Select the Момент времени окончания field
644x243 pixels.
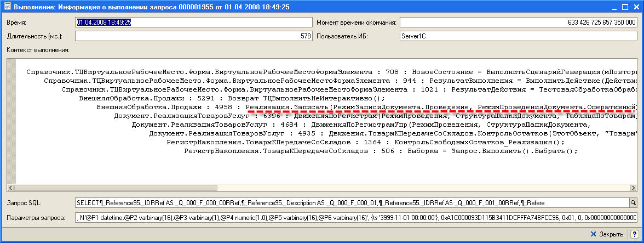518,22
